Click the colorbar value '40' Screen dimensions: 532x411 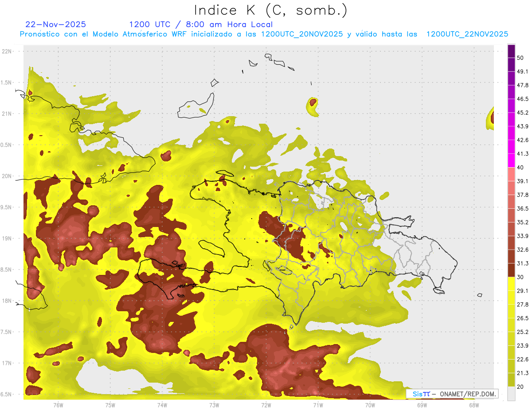tap(520, 168)
